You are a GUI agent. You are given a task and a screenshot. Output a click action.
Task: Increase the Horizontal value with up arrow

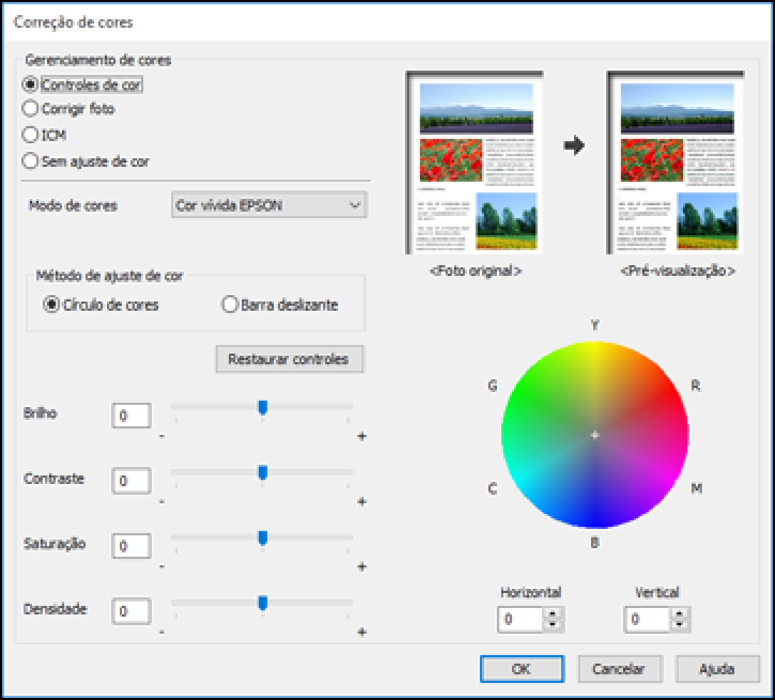(553, 614)
